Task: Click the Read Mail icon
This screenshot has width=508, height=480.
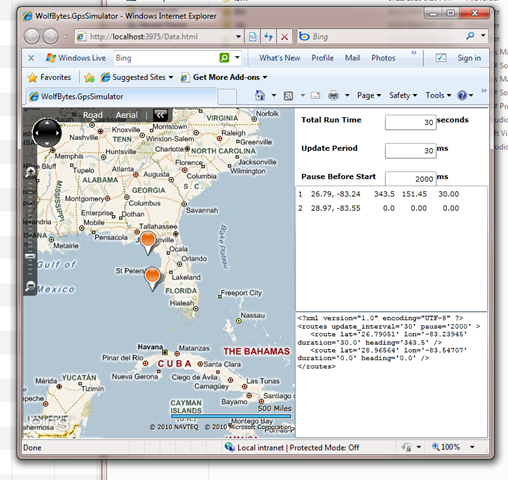Action: (315, 96)
